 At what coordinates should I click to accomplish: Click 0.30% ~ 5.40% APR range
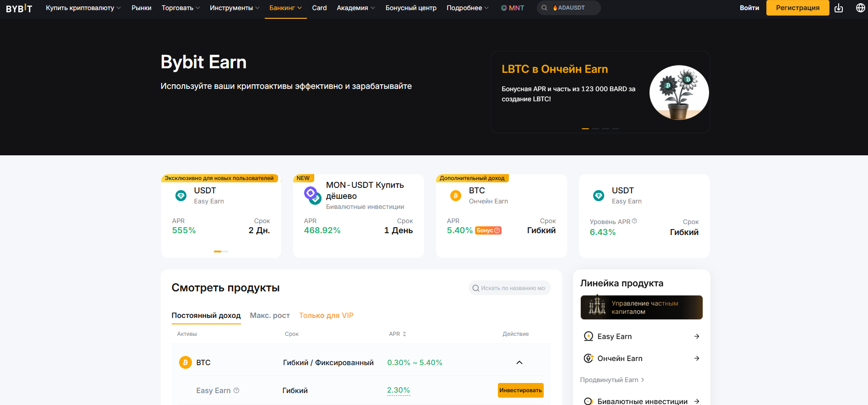pos(415,362)
